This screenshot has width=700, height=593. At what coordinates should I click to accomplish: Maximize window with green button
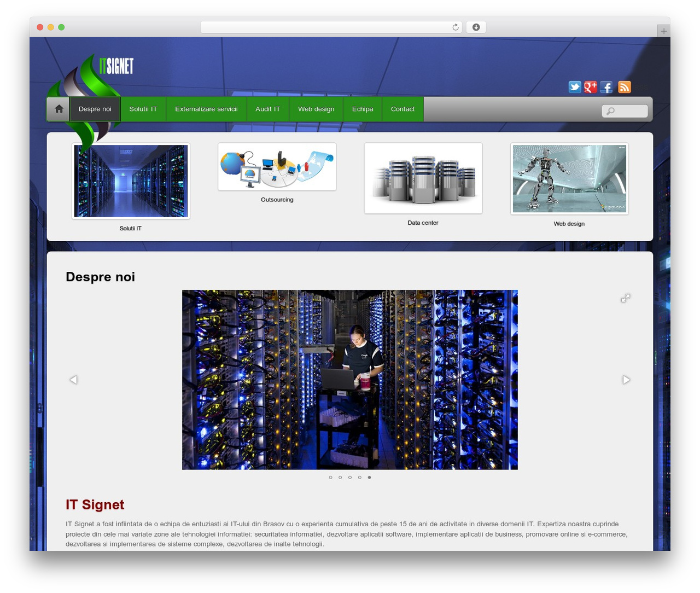coord(61,27)
